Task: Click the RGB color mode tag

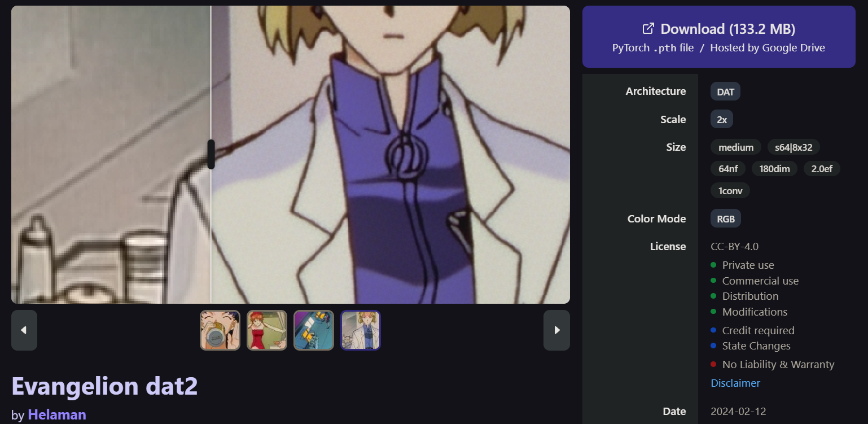Action: [x=726, y=218]
